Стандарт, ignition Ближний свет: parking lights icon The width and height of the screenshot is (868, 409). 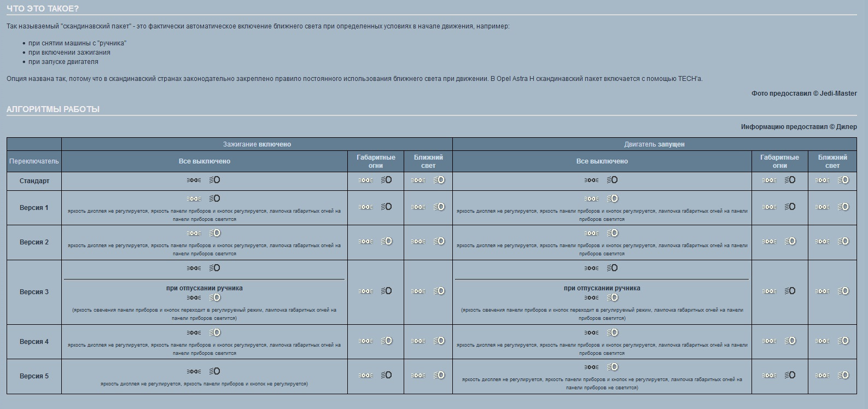click(x=418, y=180)
